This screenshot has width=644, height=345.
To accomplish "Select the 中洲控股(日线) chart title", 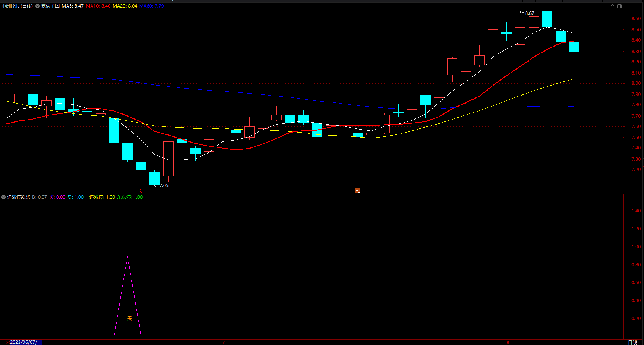I will pyautogui.click(x=17, y=6).
